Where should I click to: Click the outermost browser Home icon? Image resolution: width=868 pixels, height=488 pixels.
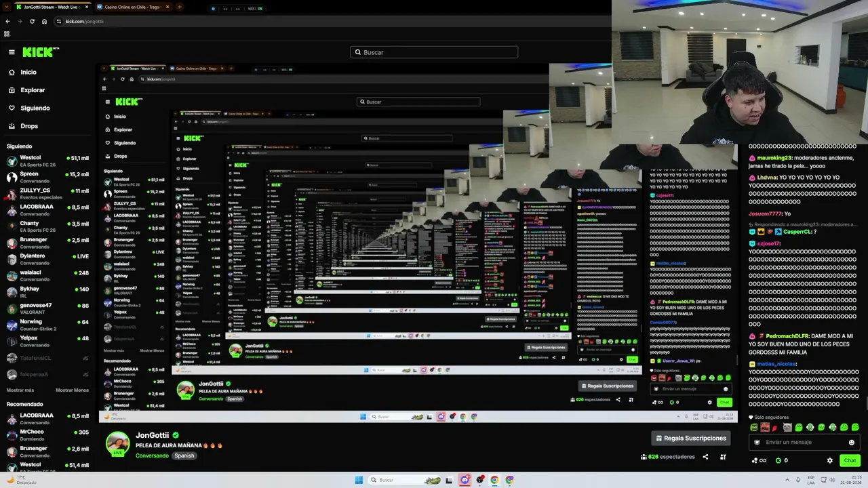(44, 21)
